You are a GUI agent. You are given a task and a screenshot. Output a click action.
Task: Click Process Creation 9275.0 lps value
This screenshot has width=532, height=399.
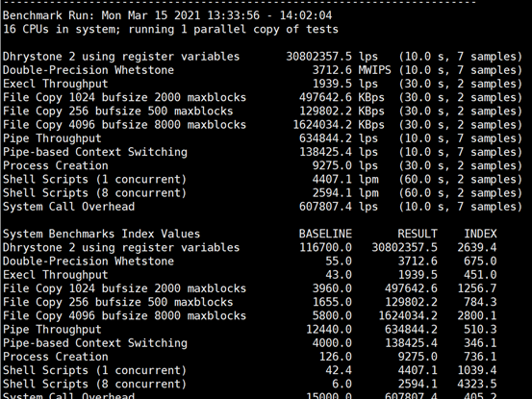pos(345,165)
